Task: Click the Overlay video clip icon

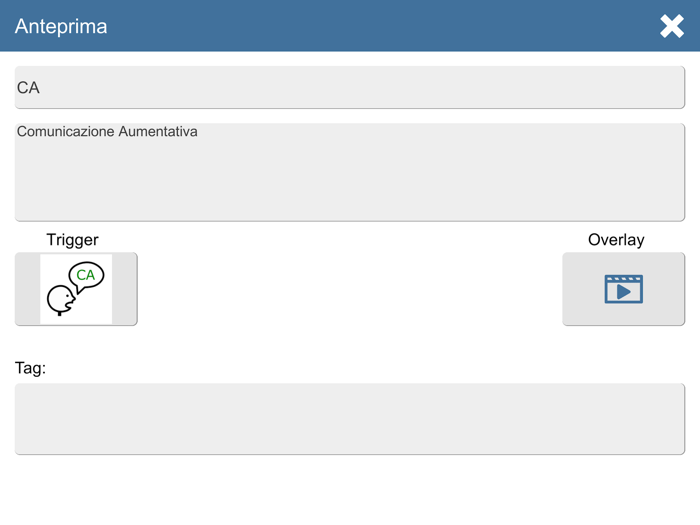Action: (x=623, y=289)
